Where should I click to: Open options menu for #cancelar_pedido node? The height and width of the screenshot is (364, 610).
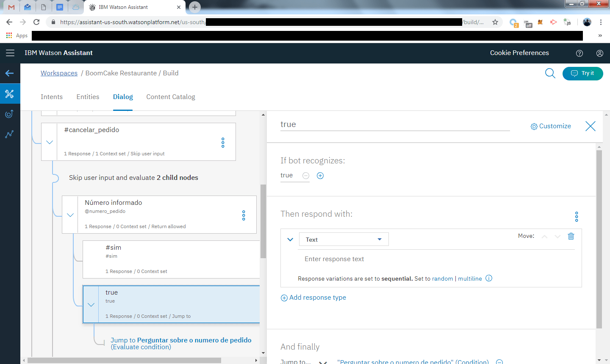click(x=223, y=143)
